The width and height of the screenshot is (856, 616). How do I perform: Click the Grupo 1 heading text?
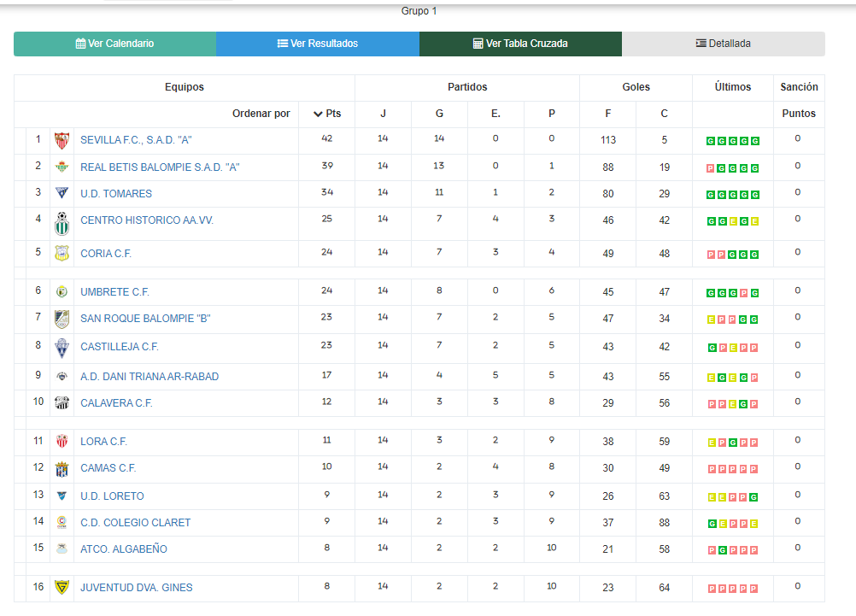pos(419,11)
